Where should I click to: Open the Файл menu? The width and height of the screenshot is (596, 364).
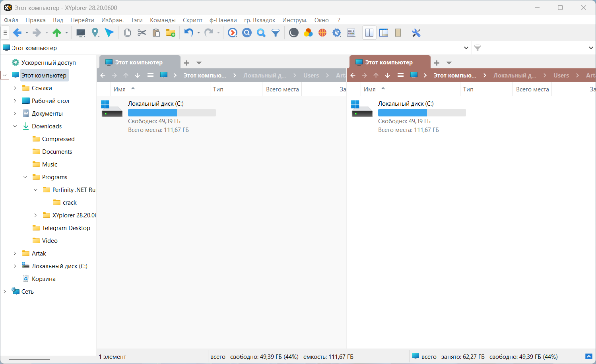[11, 20]
